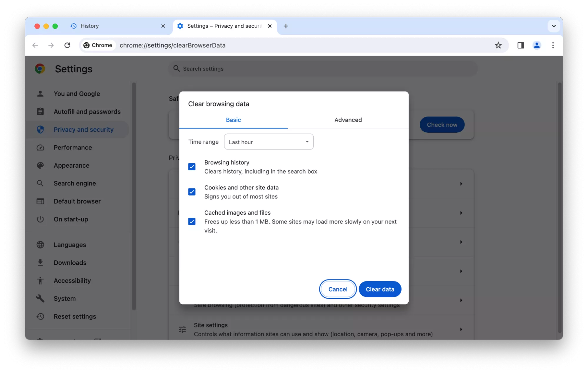Reload the page with the refresh icon
Screen dimensions: 588x373
[67, 45]
